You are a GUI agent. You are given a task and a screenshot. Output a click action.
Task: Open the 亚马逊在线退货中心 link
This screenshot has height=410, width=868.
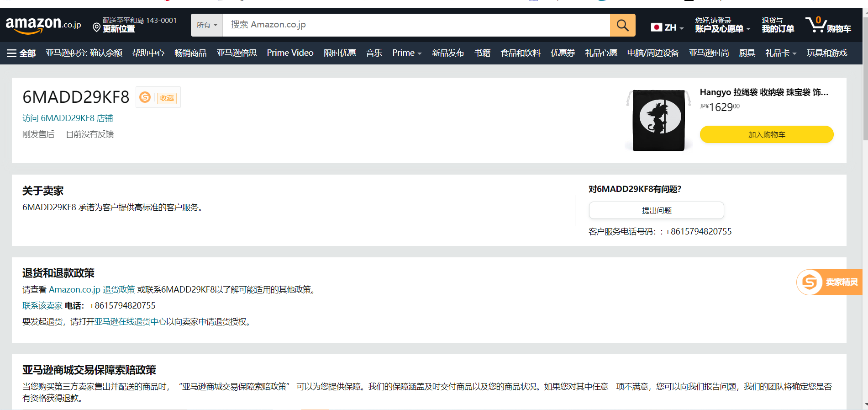131,322
